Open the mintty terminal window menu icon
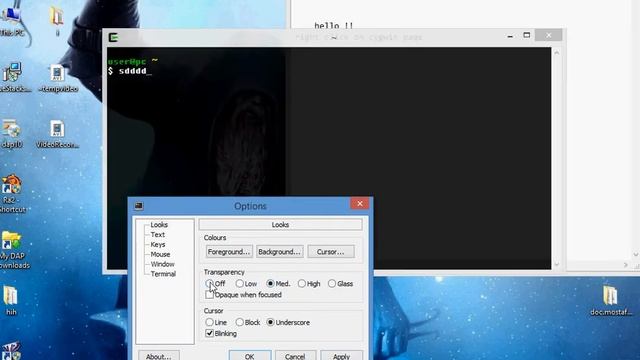Image resolution: width=640 pixels, height=360 pixels. tap(113, 38)
